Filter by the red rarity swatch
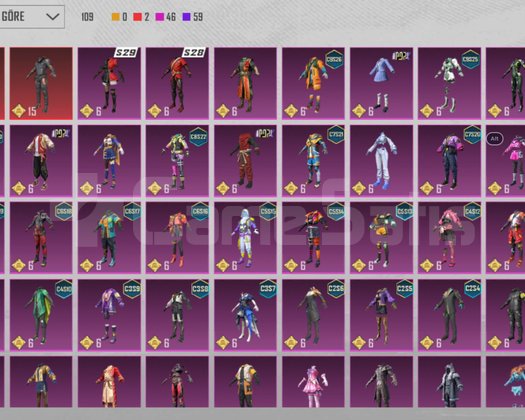Image resolution: width=525 pixels, height=420 pixels. pyautogui.click(x=137, y=17)
